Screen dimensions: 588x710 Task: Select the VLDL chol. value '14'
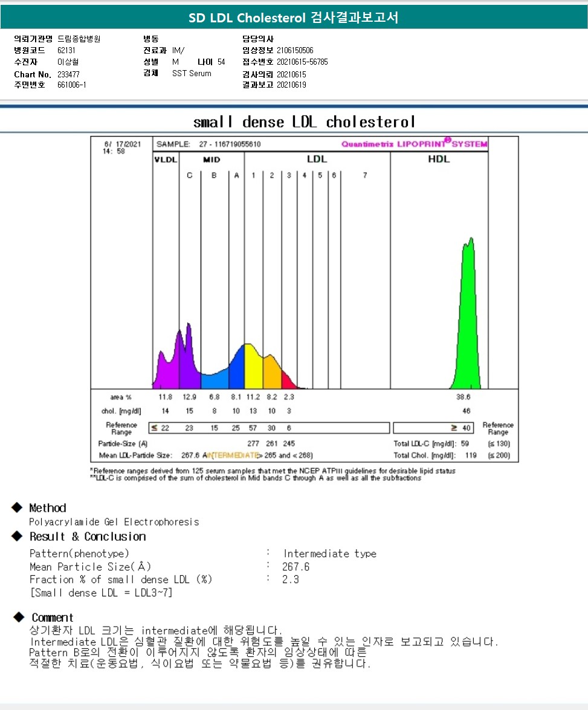[x=166, y=411]
